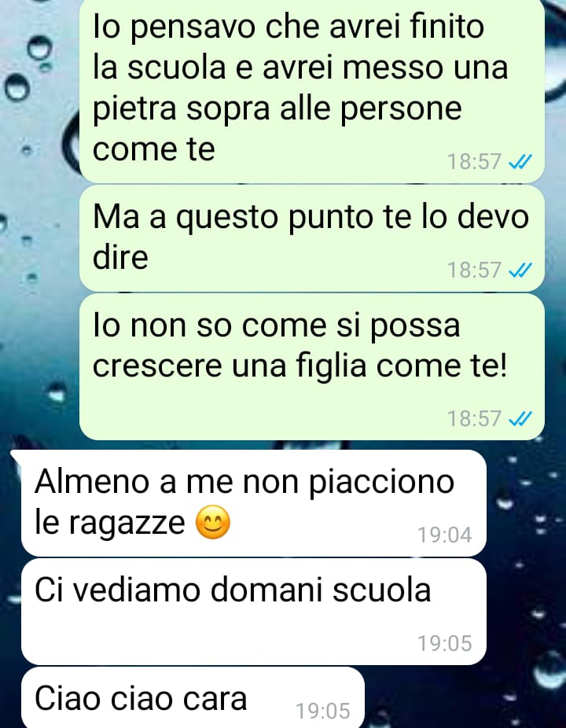Select the message "Io pensavo che avrei finito"
The width and height of the screenshot is (566, 728).
click(x=311, y=90)
